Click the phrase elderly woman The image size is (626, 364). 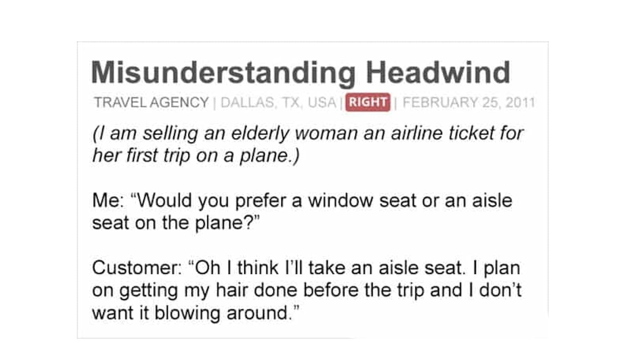coord(294,133)
